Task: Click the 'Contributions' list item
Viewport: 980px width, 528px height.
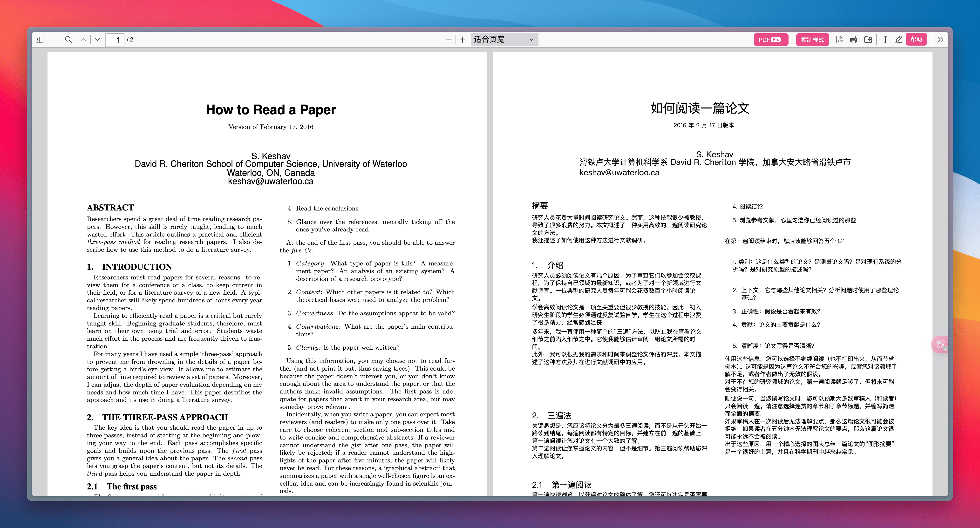Action: pyautogui.click(x=371, y=330)
